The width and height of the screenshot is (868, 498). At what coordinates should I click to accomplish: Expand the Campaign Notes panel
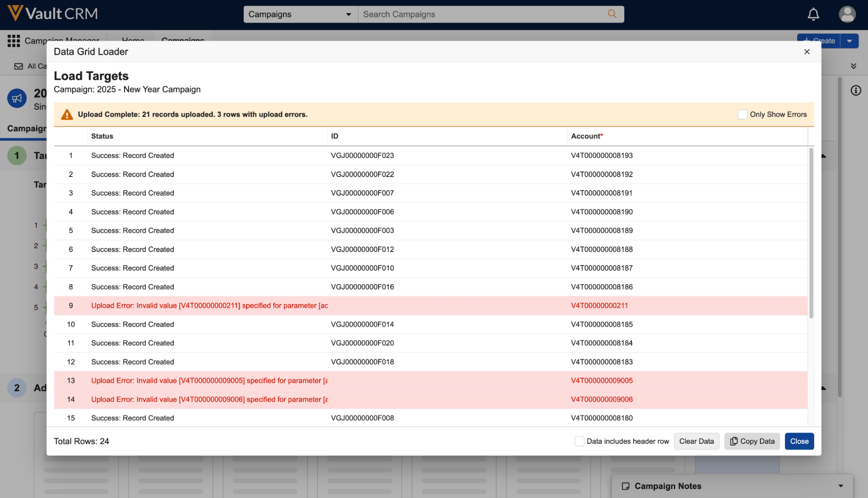pos(841,486)
